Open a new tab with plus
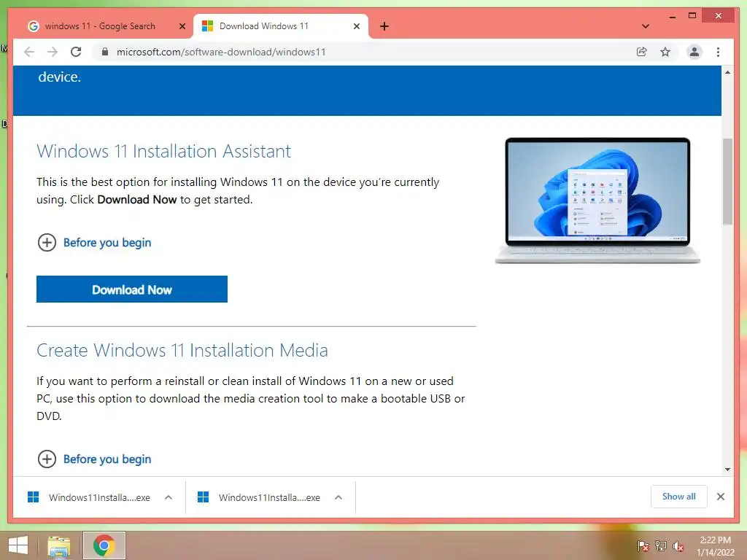Viewport: 747px width, 560px height. click(384, 26)
